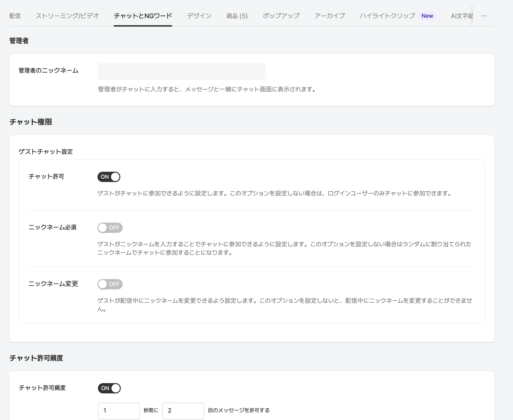Switch to the ストリーミング/ビデオ tab
The image size is (513, 420).
(x=67, y=16)
